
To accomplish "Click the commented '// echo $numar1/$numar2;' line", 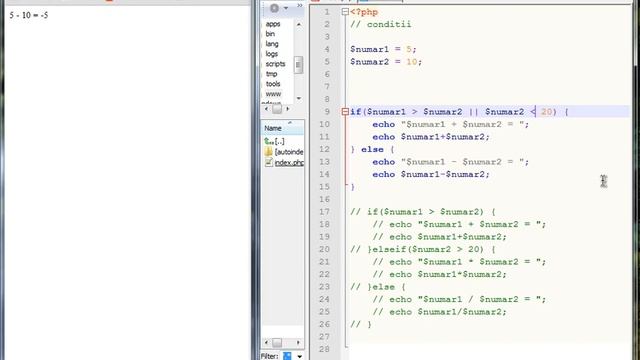I will (439, 312).
